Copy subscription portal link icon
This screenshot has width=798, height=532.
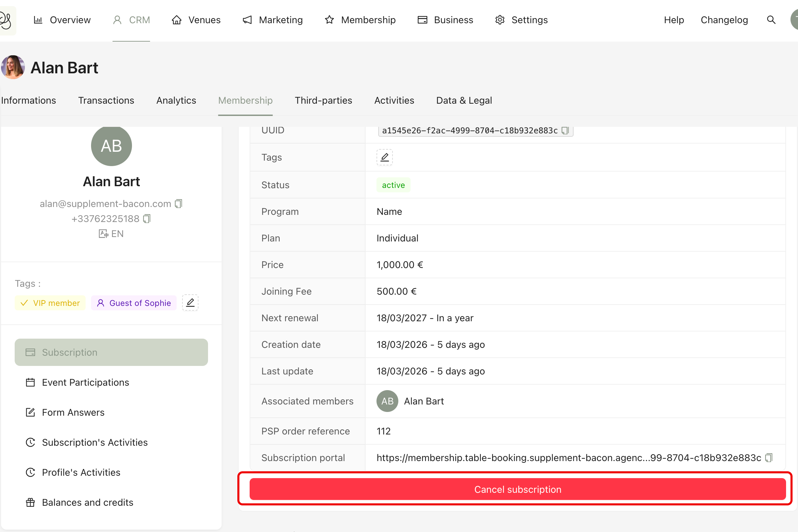coord(769,458)
